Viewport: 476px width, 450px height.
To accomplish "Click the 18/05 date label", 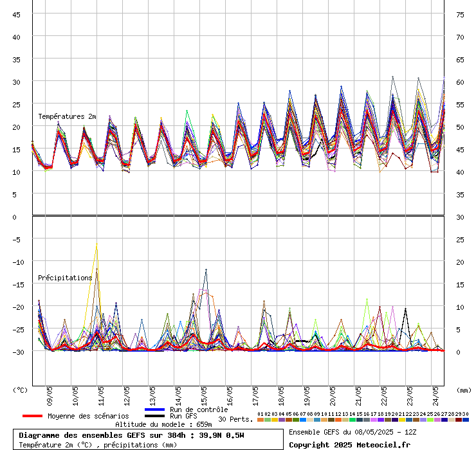I will pos(281,396).
